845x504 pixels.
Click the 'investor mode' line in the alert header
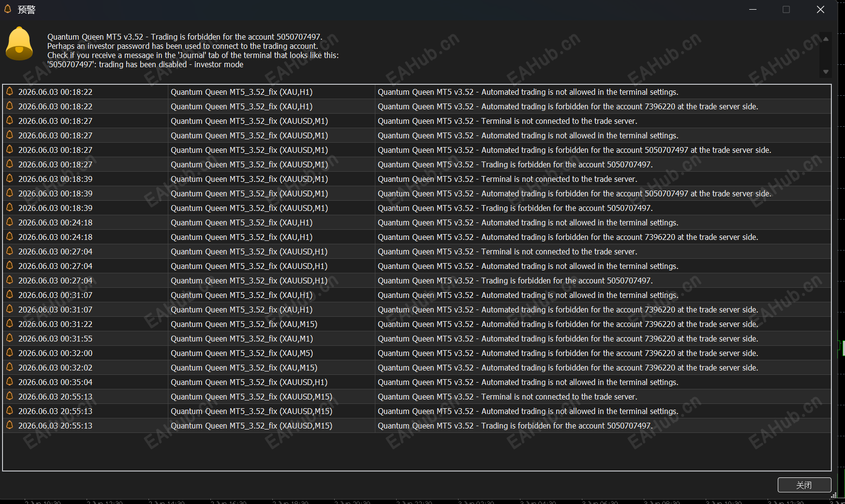point(145,64)
